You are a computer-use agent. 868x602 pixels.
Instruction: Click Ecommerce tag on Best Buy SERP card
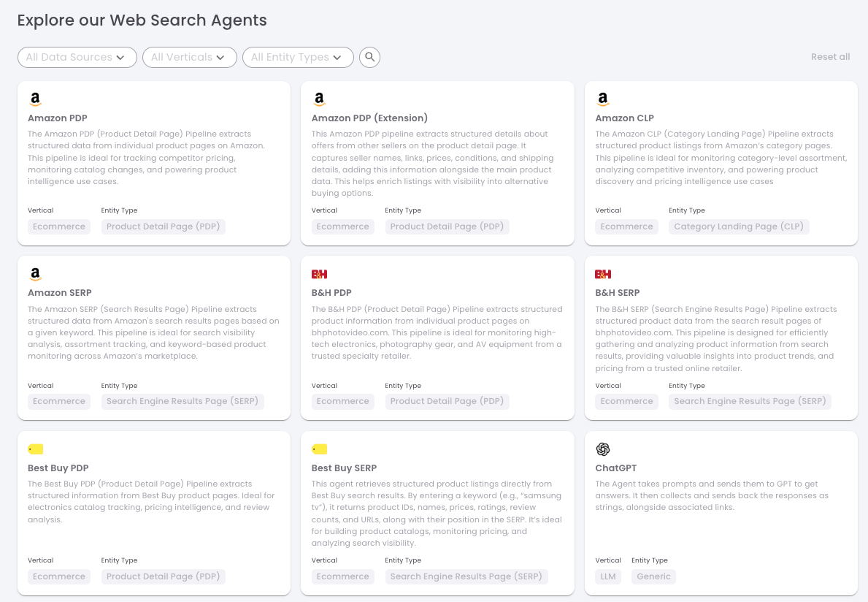(x=342, y=576)
